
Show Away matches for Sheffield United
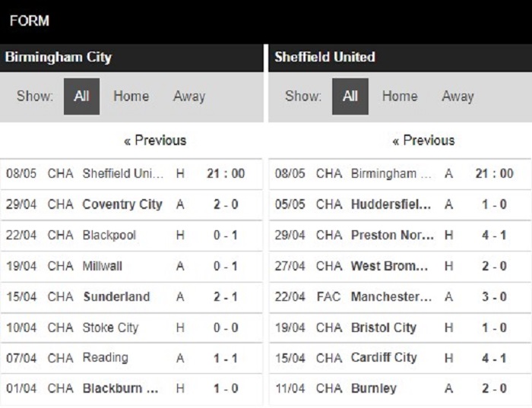pos(458,96)
